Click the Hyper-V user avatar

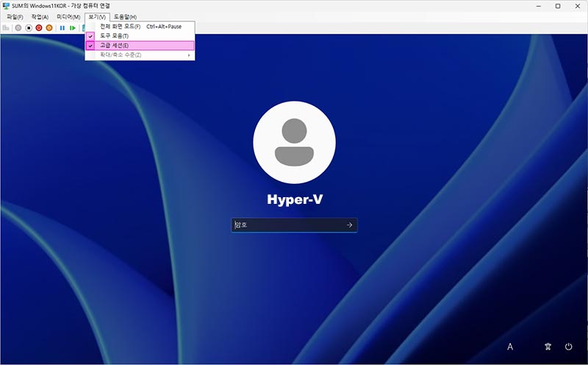(295, 142)
